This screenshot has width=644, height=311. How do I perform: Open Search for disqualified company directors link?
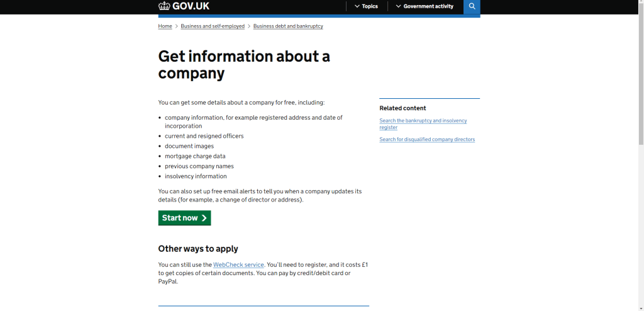coord(427,139)
